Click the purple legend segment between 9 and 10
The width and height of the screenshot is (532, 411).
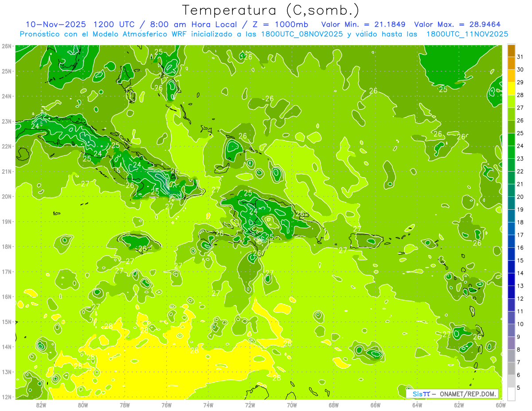(511, 330)
